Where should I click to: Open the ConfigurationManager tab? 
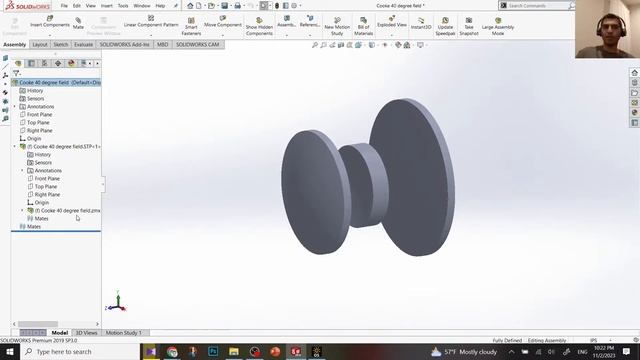pos(44,63)
